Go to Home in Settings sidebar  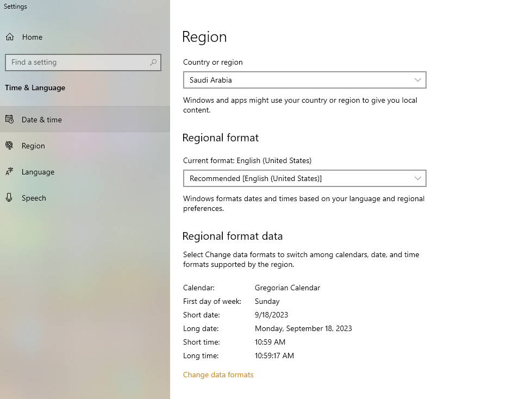click(x=85, y=37)
